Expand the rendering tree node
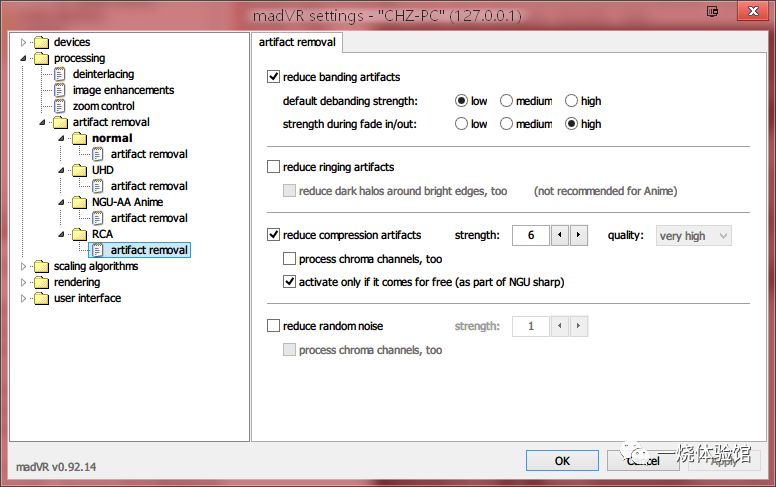The height and width of the screenshot is (487, 776). click(23, 283)
